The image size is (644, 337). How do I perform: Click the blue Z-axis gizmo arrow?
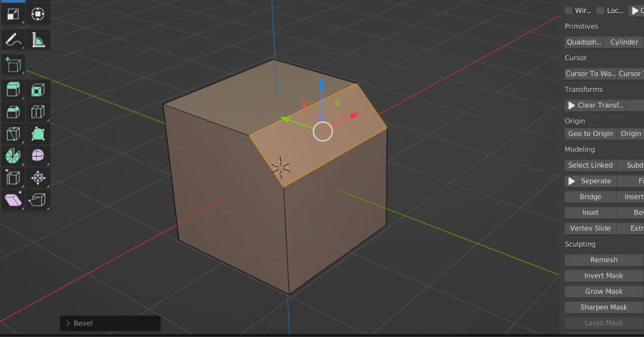[x=321, y=85]
